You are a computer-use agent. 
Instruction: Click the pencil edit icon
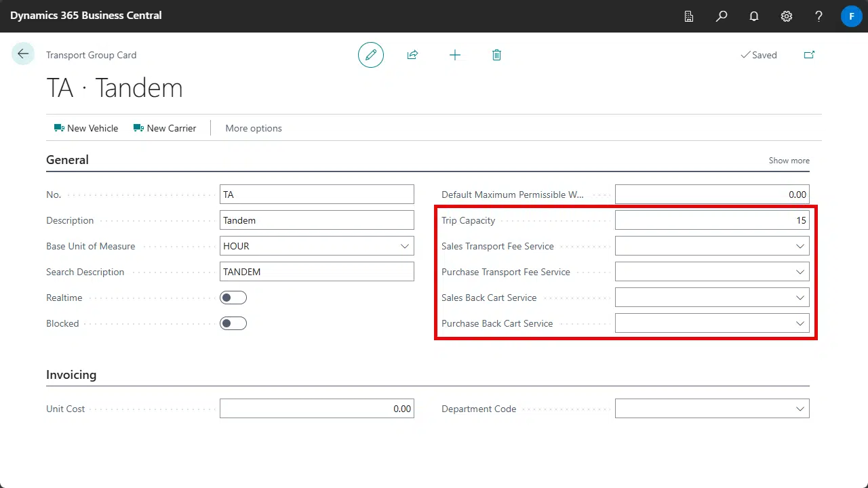[x=371, y=55]
